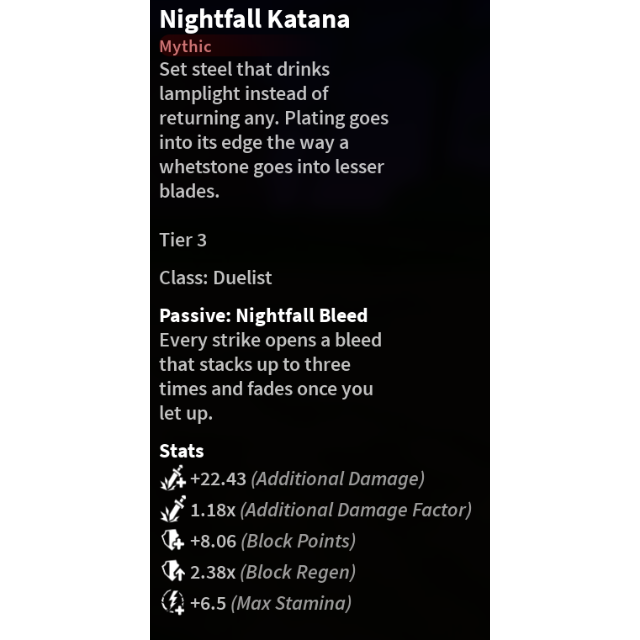Click the item lore description paragraph
Image resolution: width=640 pixels, height=640 pixels.
tap(274, 130)
